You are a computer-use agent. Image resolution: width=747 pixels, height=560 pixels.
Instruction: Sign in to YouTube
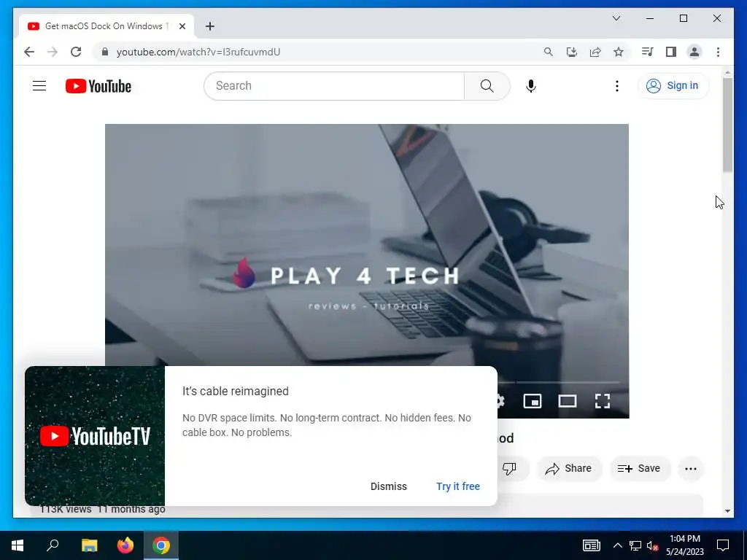click(673, 86)
